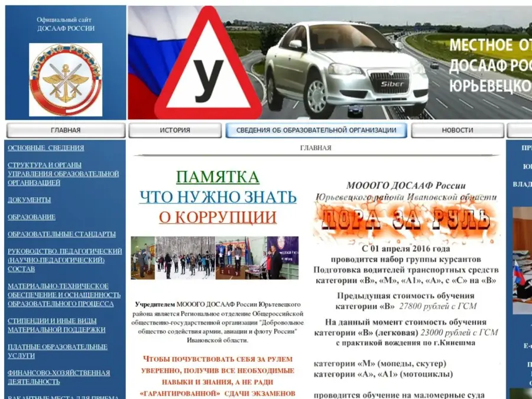Open 'Руководство. Педагогический состав' link
The height and width of the screenshot is (399, 532).
pyautogui.click(x=64, y=260)
